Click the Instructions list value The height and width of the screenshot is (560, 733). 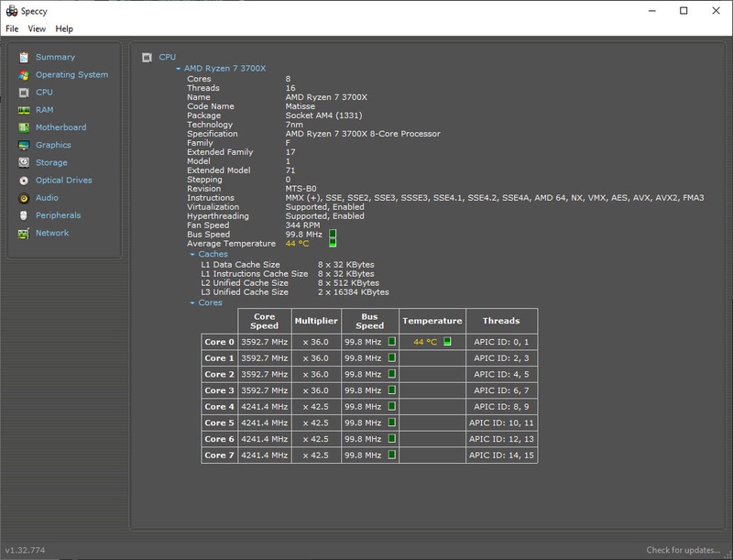point(495,198)
